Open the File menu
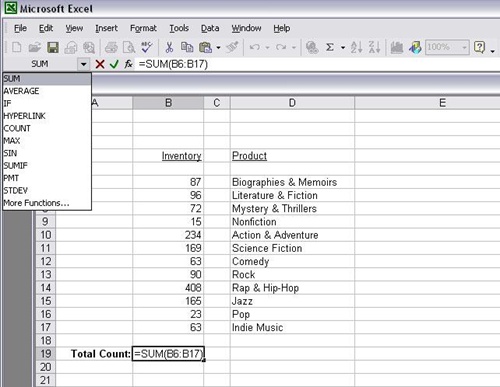This screenshot has height=387, width=500. pyautogui.click(x=20, y=28)
